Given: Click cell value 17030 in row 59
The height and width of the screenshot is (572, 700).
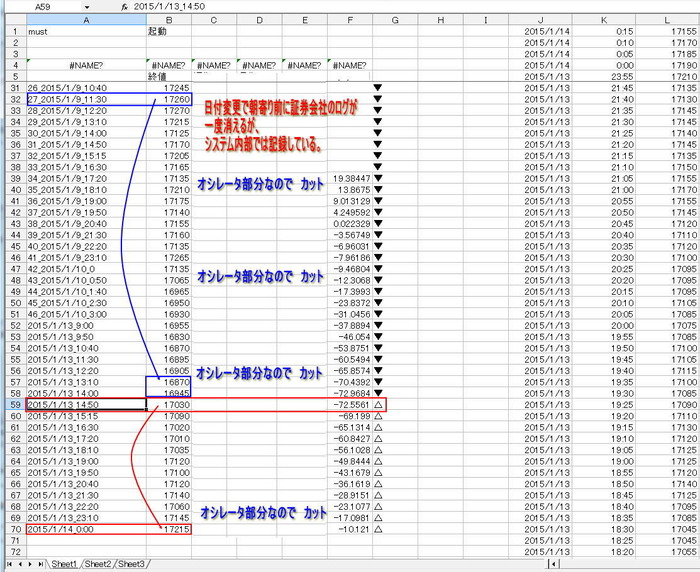Looking at the screenshot, I should click(x=169, y=405).
